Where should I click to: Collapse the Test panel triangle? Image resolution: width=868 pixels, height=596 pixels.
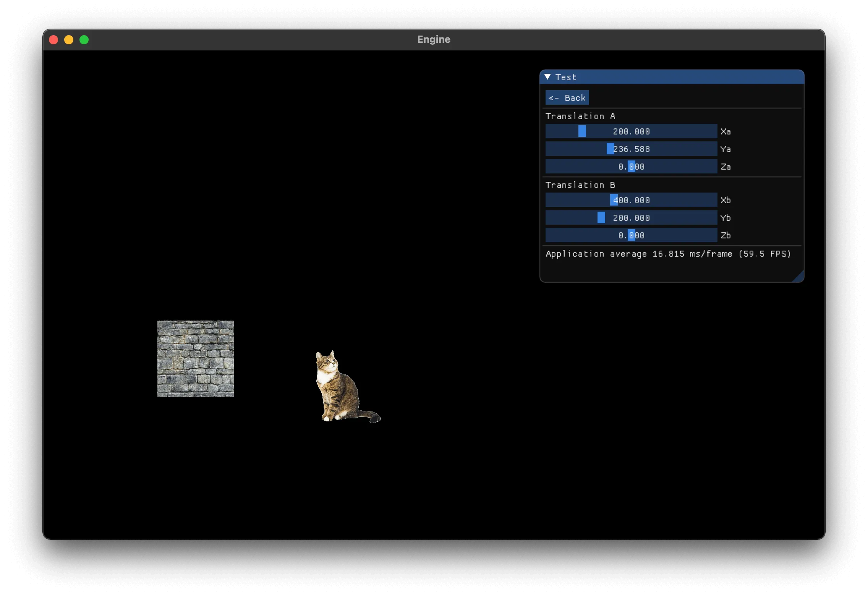547,77
